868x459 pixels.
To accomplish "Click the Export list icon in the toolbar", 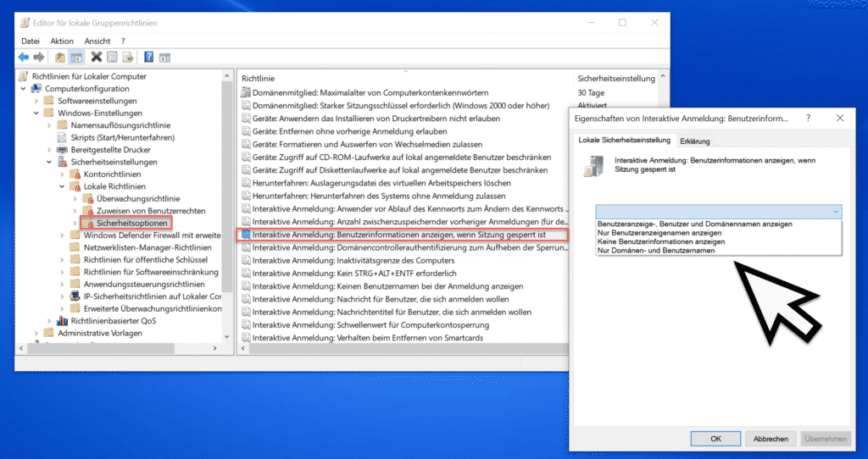I will [128, 57].
